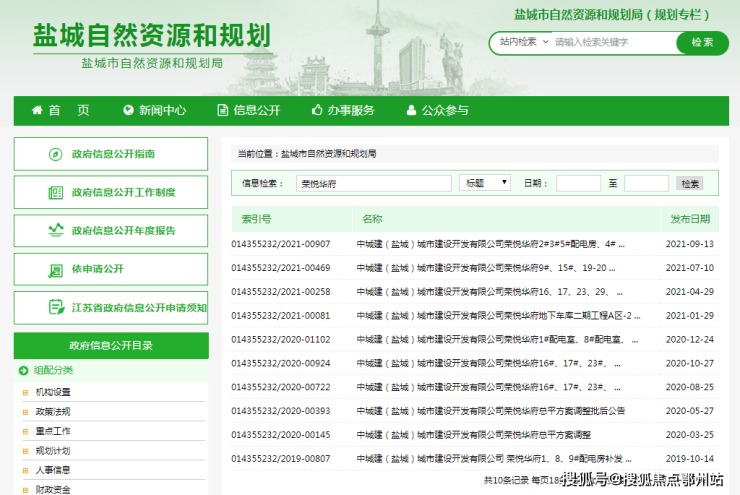Image resolution: width=740 pixels, height=495 pixels.
Task: Click the person icon for 公众参与
Action: click(x=411, y=111)
